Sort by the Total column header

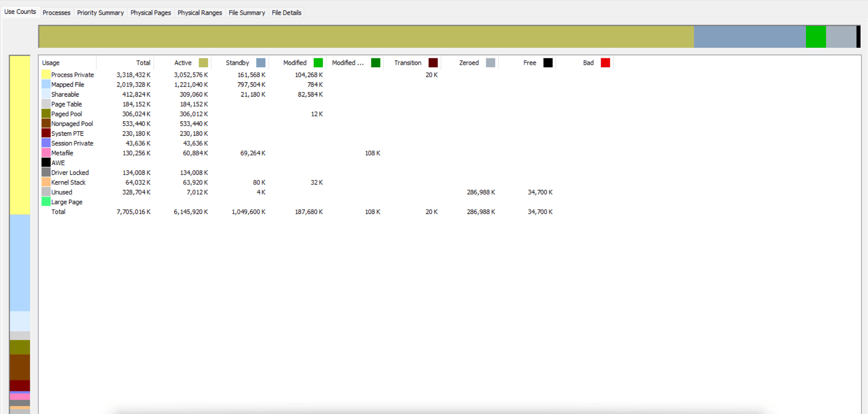125,63
